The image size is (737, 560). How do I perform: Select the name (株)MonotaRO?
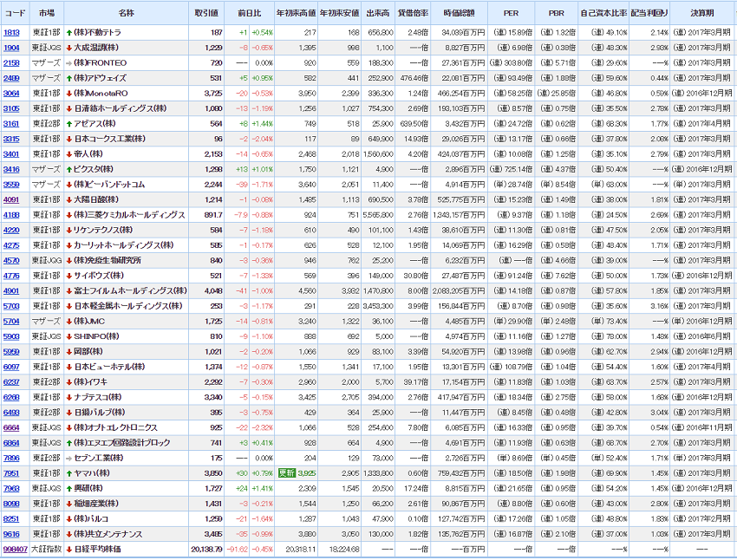[x=101, y=94]
